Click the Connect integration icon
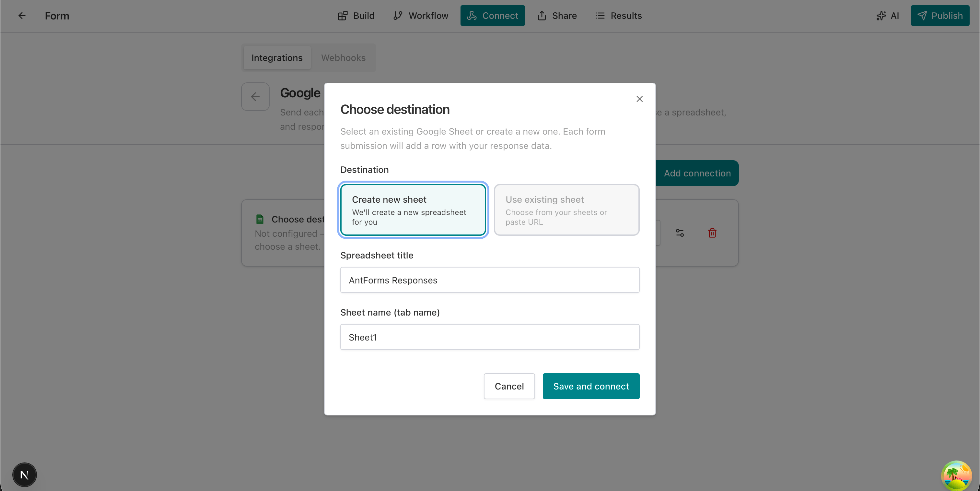Image resolution: width=980 pixels, height=491 pixels. pos(472,16)
